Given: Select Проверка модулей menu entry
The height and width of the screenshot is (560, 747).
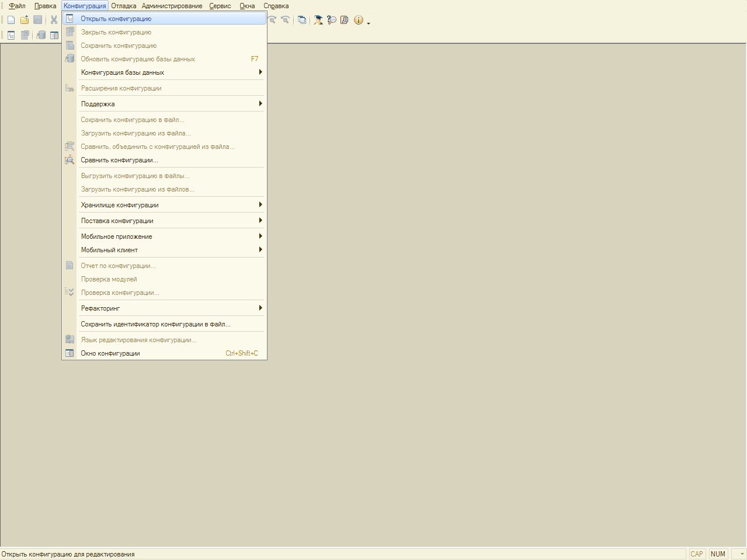Looking at the screenshot, I should click(164, 279).
